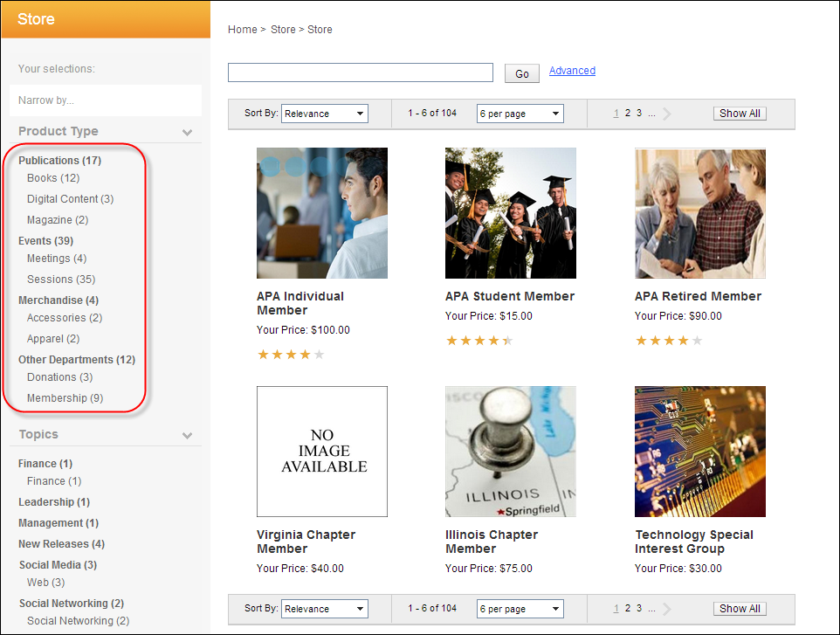Click page 1 in top pagination

616,113
